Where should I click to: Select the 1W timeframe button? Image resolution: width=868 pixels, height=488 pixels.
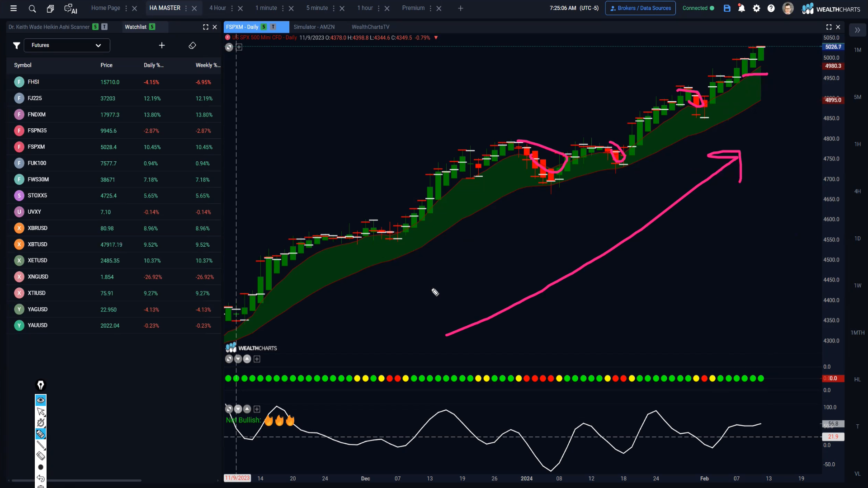(858, 285)
